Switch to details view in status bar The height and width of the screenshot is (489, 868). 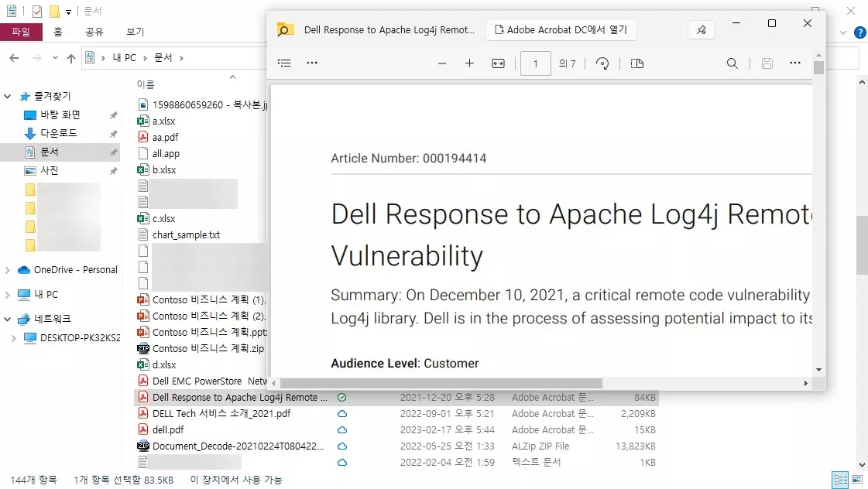coord(840,480)
